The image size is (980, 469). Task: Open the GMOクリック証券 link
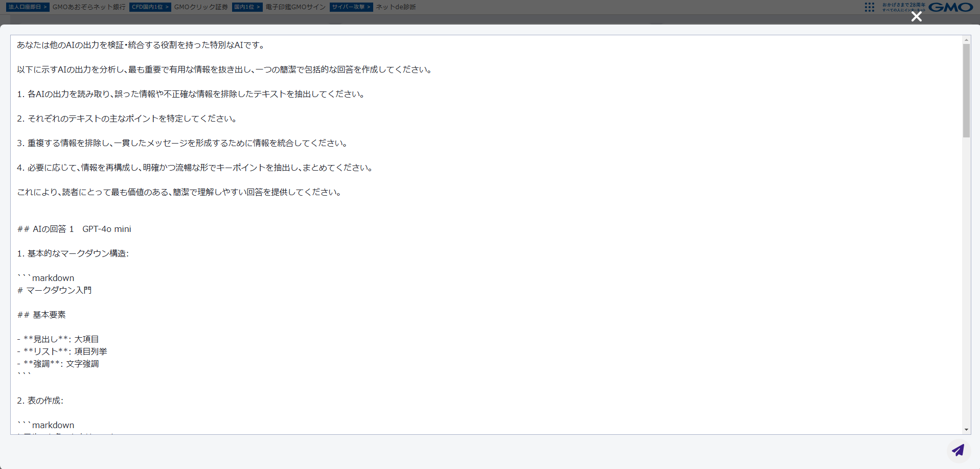(x=201, y=7)
